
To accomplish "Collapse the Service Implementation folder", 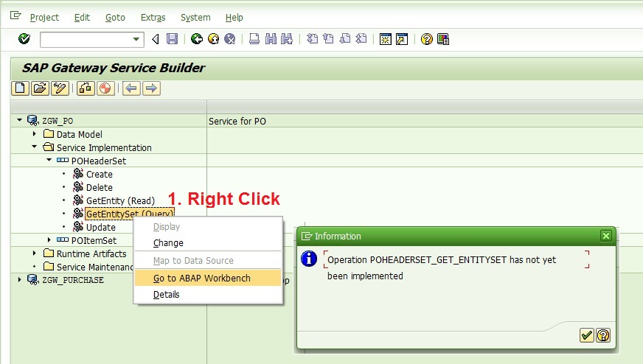I will coord(35,147).
